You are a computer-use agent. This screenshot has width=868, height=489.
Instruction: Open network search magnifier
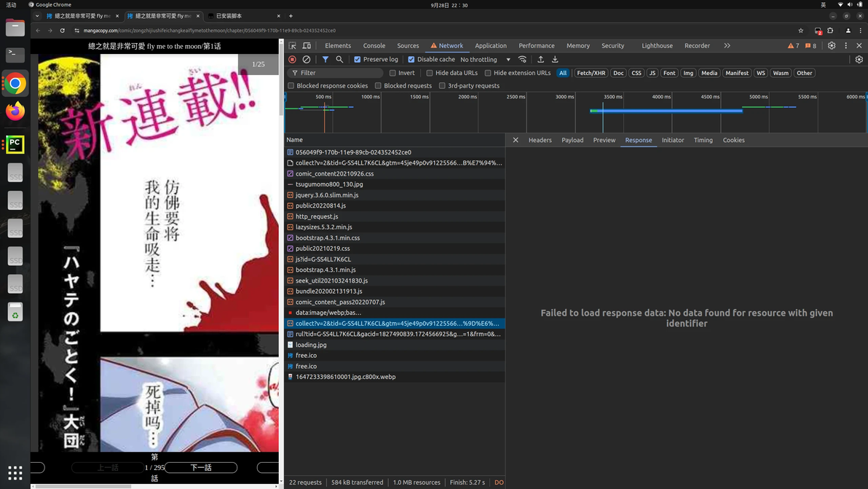(339, 59)
